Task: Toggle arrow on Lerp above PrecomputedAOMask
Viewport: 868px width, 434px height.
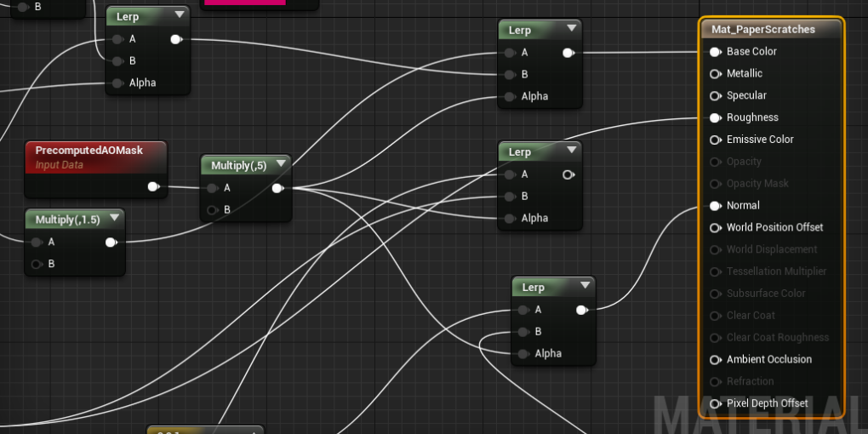Action: tap(180, 15)
